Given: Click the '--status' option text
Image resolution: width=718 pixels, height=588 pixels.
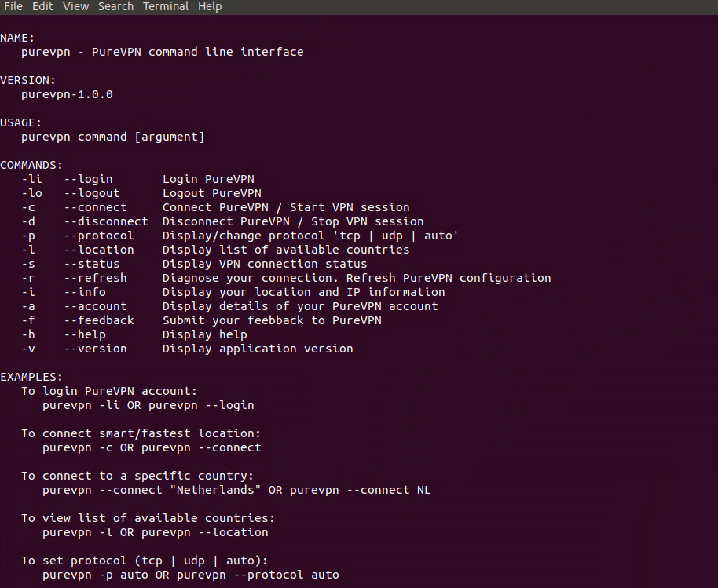Looking at the screenshot, I should 92,264.
